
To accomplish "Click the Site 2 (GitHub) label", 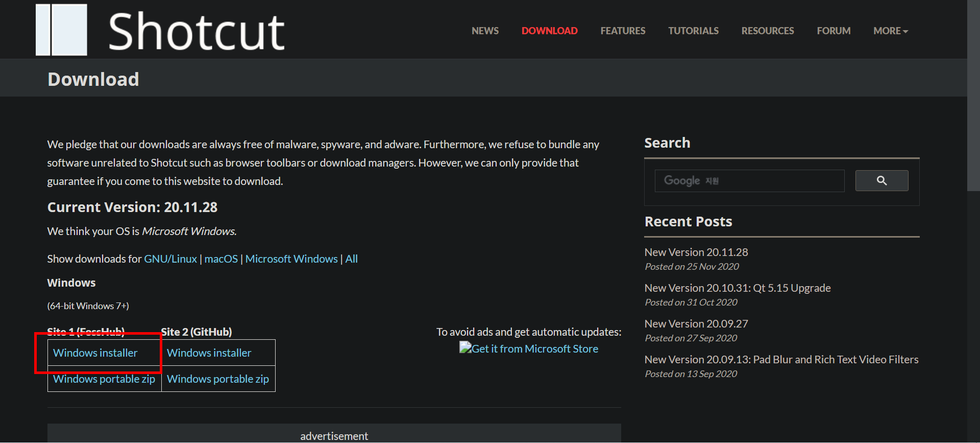I will pyautogui.click(x=197, y=332).
